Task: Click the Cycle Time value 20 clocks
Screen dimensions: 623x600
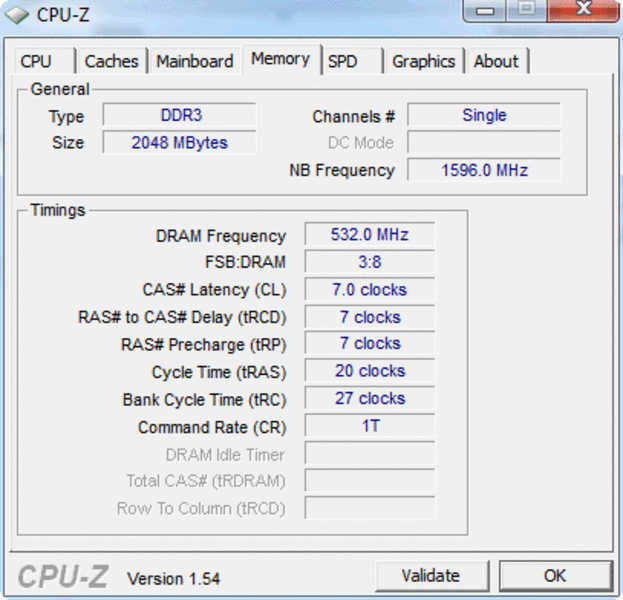Action: coord(370,371)
